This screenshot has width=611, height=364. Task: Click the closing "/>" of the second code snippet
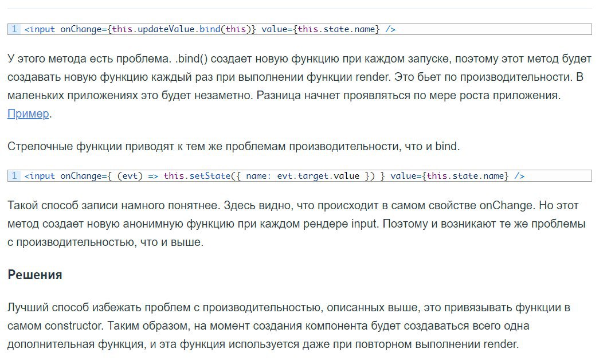(x=519, y=176)
